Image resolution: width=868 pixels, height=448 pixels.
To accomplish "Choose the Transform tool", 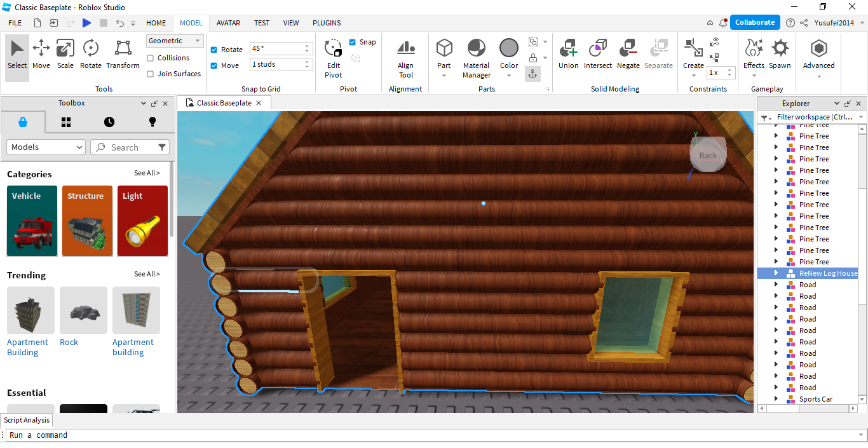I will (x=123, y=55).
